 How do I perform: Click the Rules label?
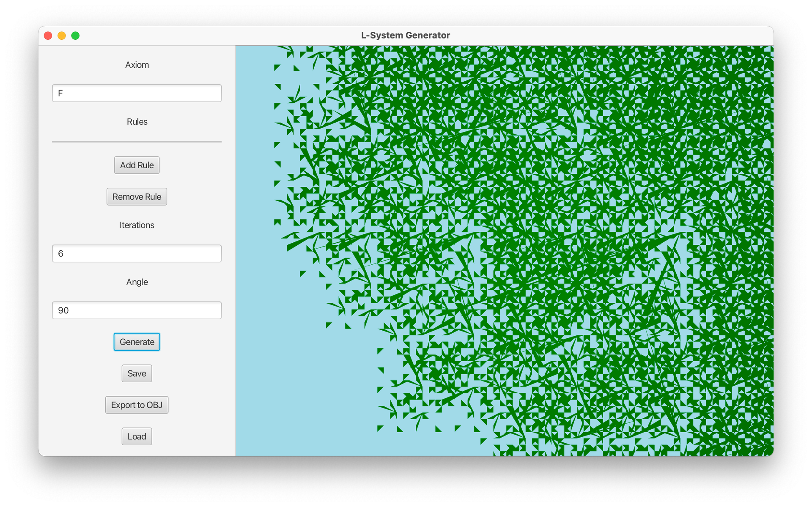[x=137, y=122]
